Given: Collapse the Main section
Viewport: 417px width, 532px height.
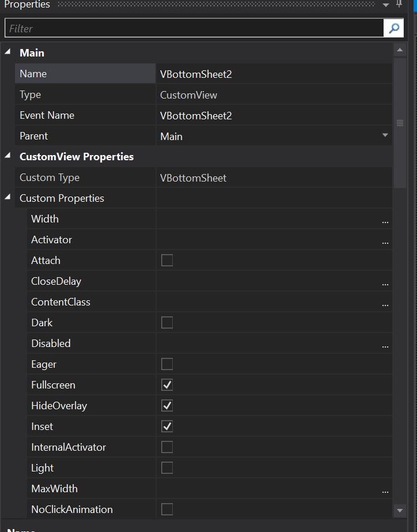Looking at the screenshot, I should 8,52.
